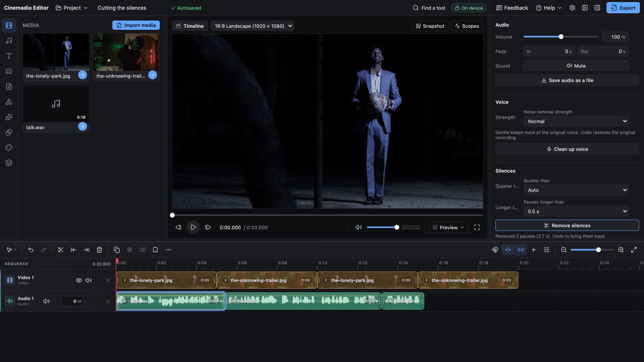
Task: Click Save audio as a file
Action: pos(567,80)
